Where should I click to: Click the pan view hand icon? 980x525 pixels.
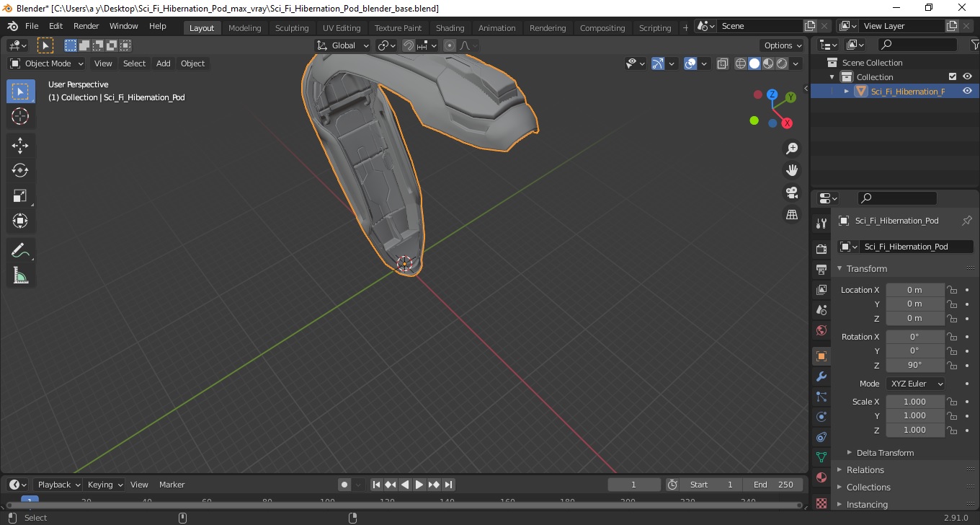pos(792,170)
